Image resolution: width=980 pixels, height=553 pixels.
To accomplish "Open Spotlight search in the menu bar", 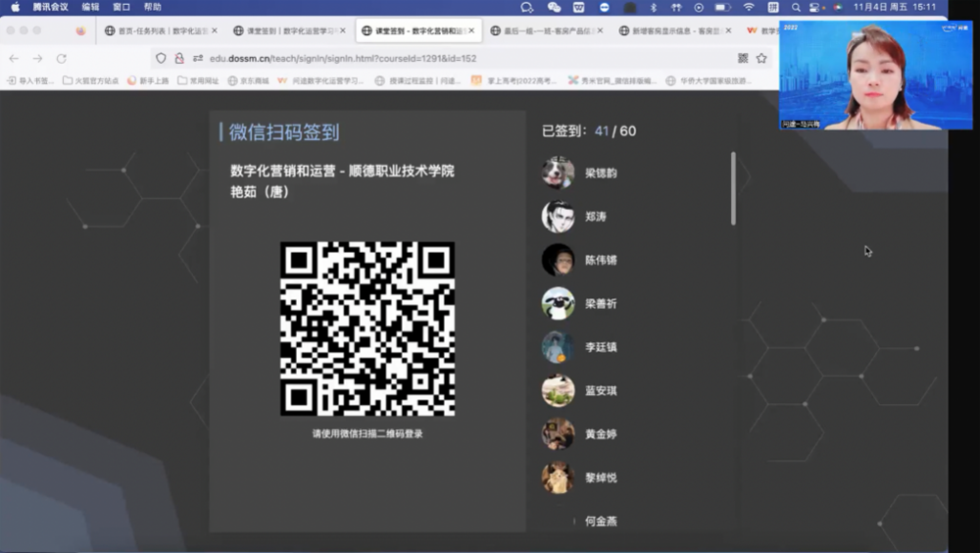I will click(796, 7).
